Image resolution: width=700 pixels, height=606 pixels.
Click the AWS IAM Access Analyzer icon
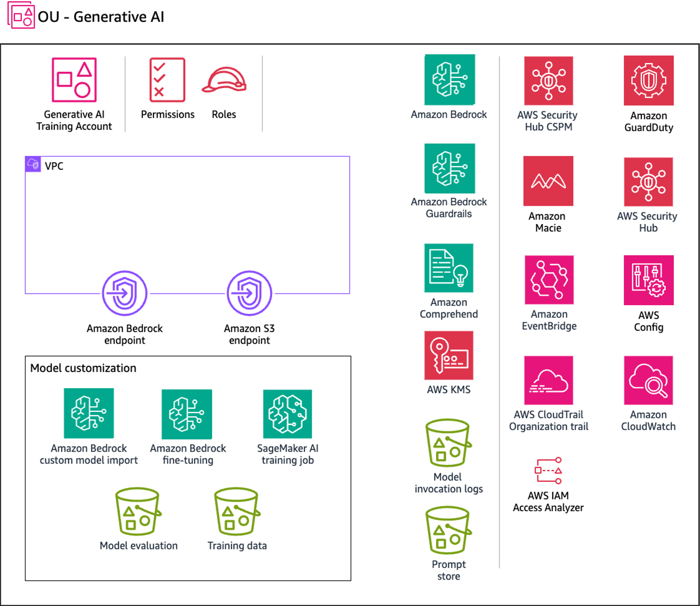click(x=548, y=470)
